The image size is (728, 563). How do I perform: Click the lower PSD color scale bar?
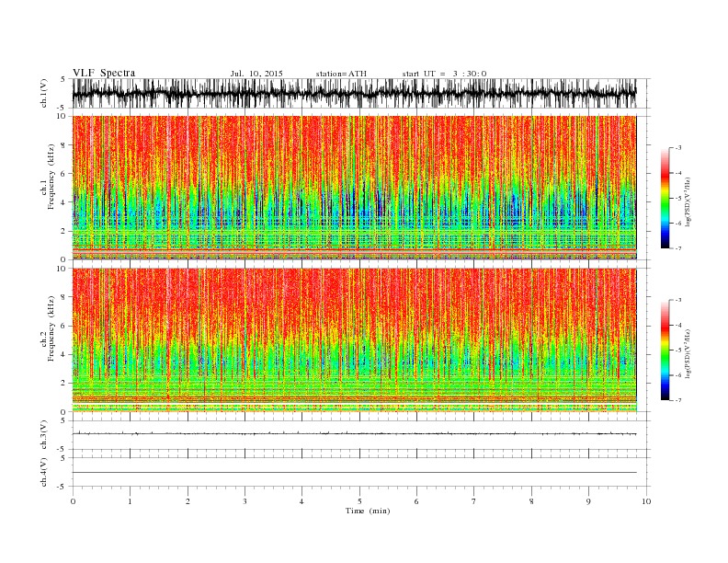point(665,350)
